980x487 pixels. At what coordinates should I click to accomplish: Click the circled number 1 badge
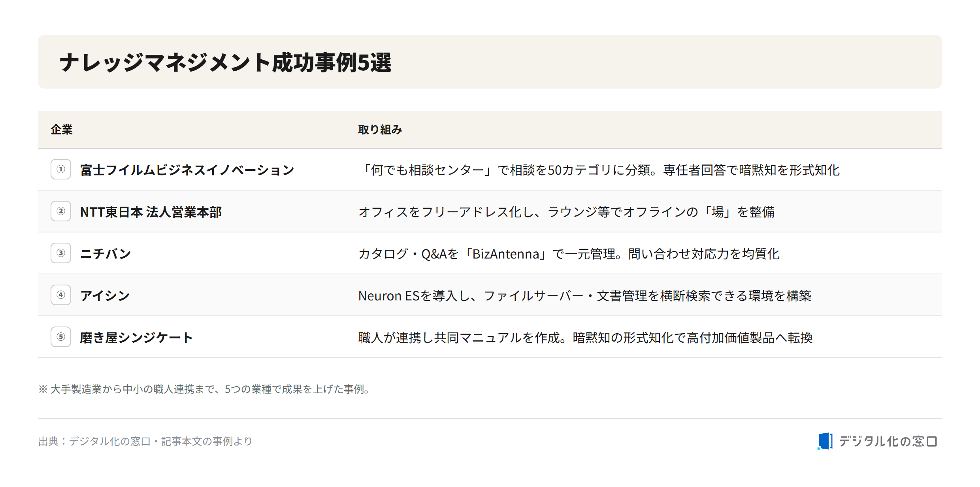pyautogui.click(x=61, y=169)
